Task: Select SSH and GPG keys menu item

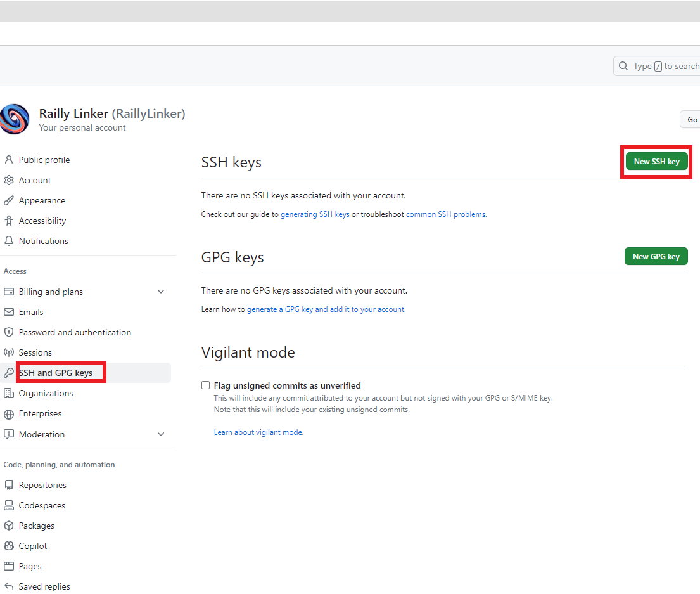Action: (55, 373)
